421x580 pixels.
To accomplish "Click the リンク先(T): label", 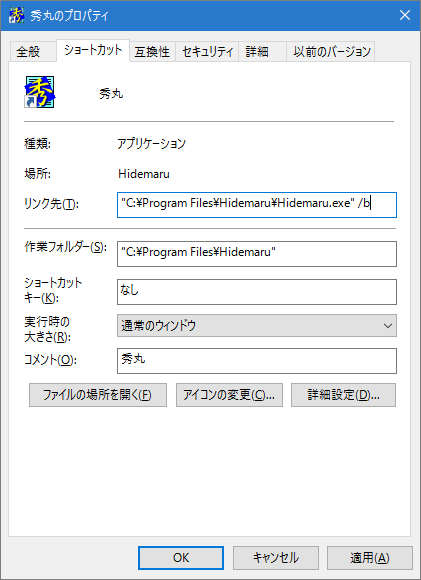I will [x=51, y=204].
